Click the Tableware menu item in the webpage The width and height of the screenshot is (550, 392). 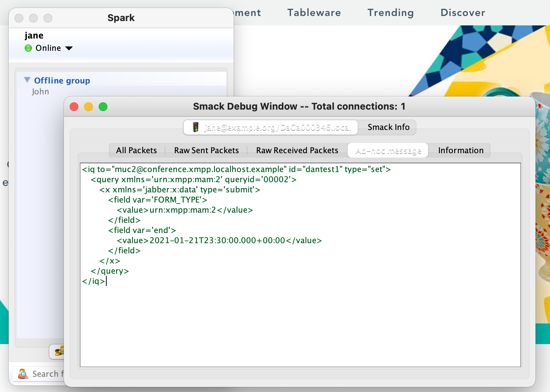314,13
